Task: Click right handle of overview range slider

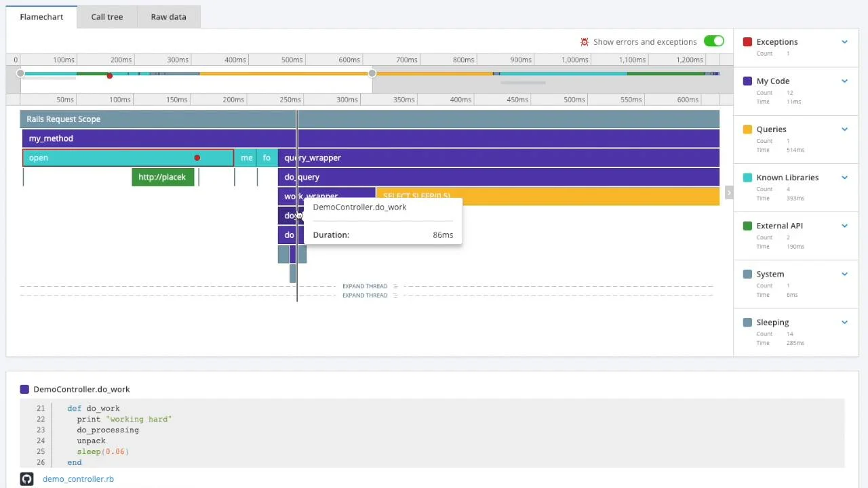Action: tap(372, 73)
